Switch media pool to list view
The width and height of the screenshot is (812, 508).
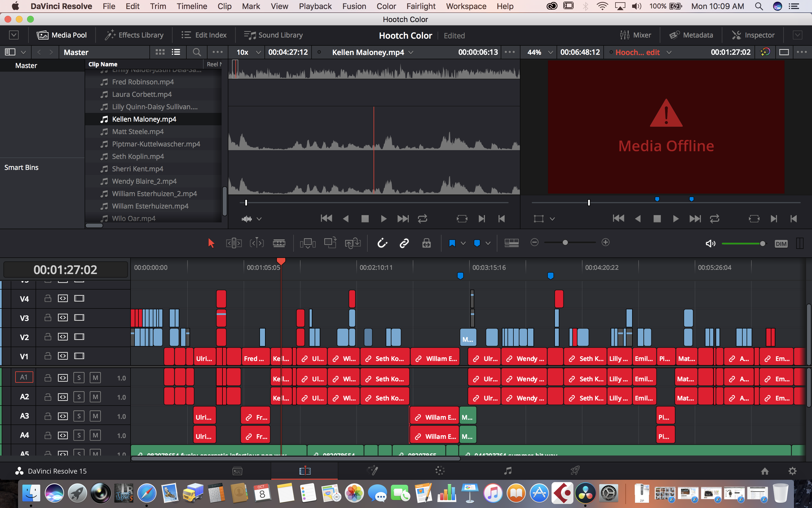[176, 52]
